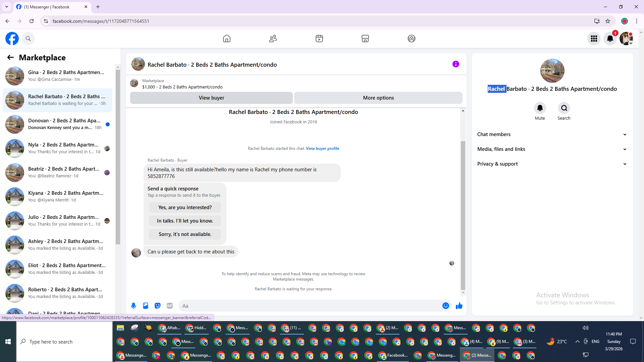644x362 pixels.
Task: Open the Windows Start button
Action: click(8, 342)
